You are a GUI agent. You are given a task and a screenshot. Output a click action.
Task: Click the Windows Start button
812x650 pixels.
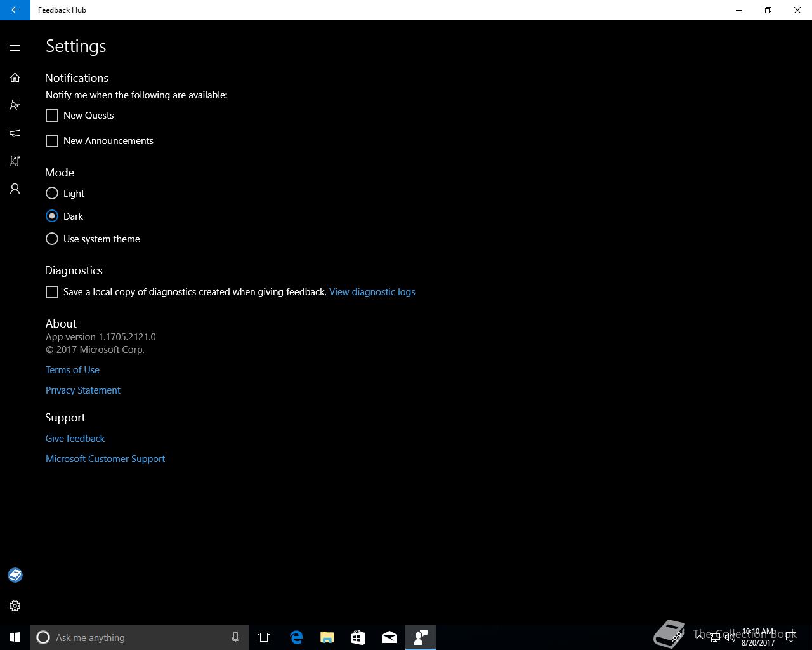coord(15,637)
